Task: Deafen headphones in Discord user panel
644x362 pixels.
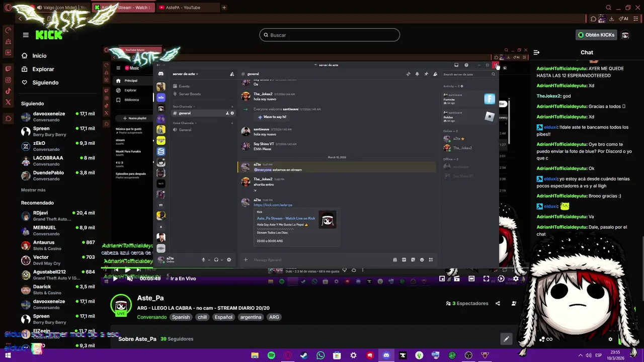Action: 216,260
